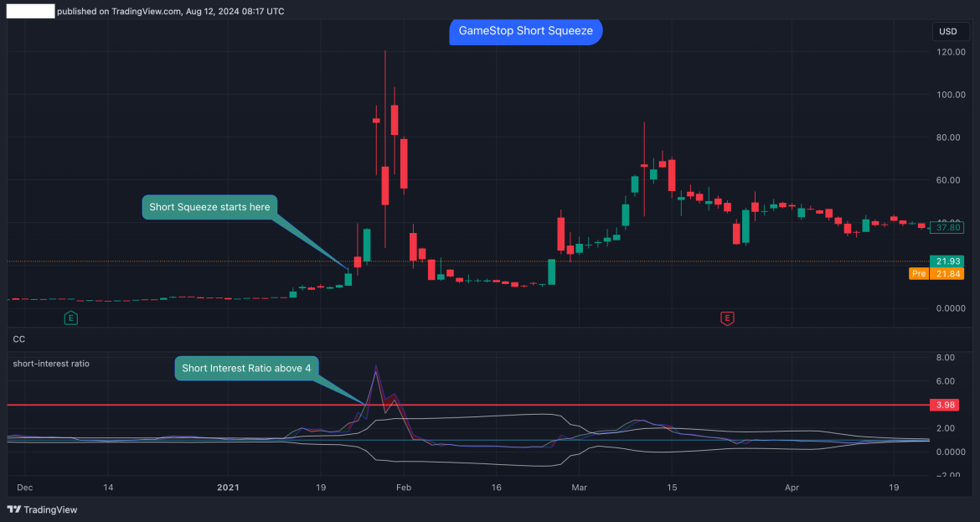Image resolution: width=980 pixels, height=522 pixels.
Task: Expand the GameStop Short Squeeze title callout
Action: point(525,31)
